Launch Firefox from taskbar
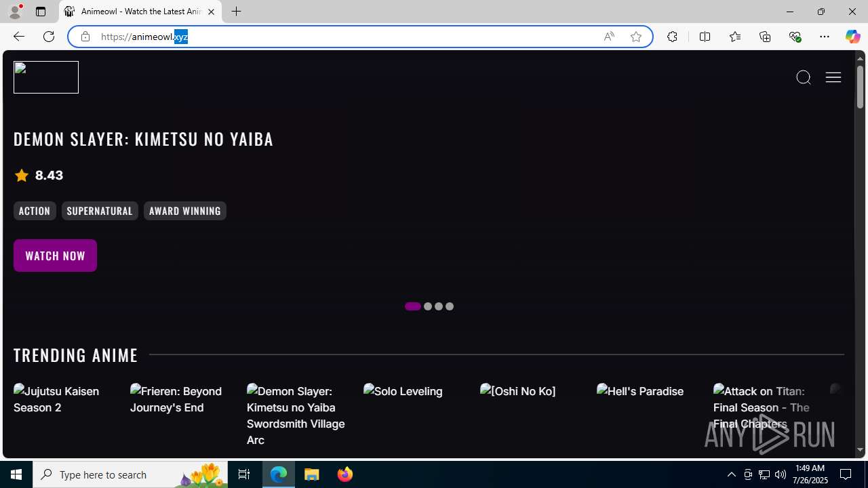868x488 pixels. click(344, 474)
